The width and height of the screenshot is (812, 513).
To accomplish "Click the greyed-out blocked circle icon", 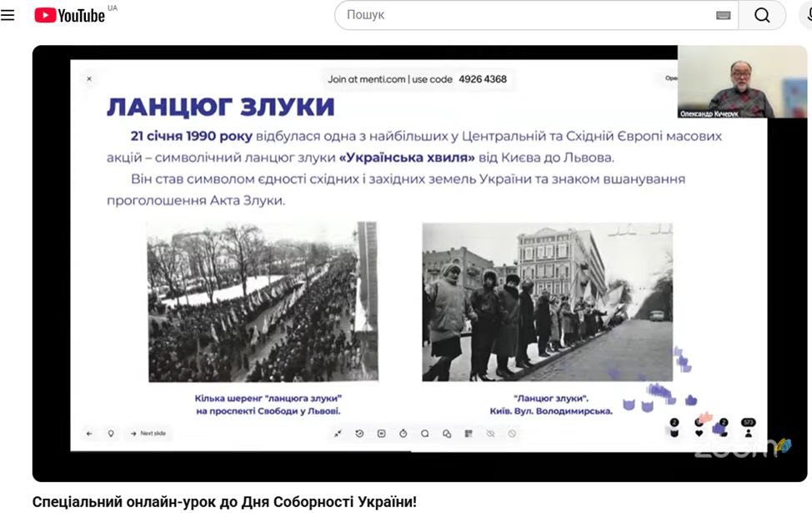I will click(x=512, y=433).
